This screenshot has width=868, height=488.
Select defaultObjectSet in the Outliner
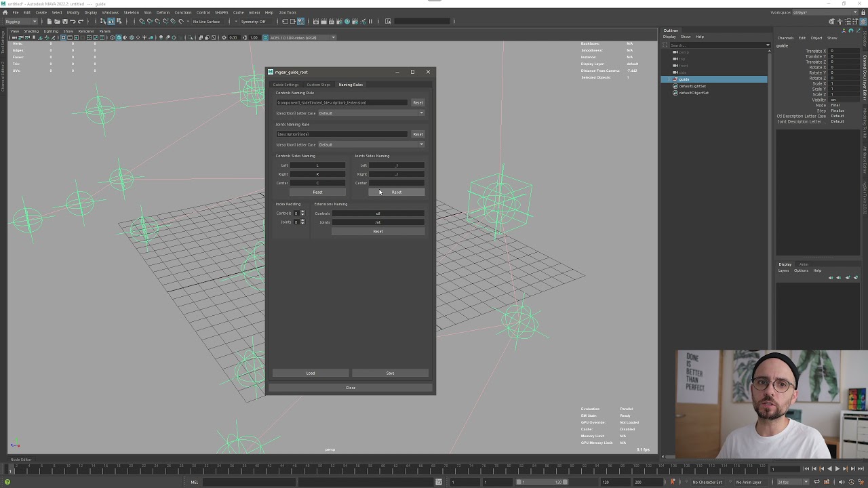point(694,93)
